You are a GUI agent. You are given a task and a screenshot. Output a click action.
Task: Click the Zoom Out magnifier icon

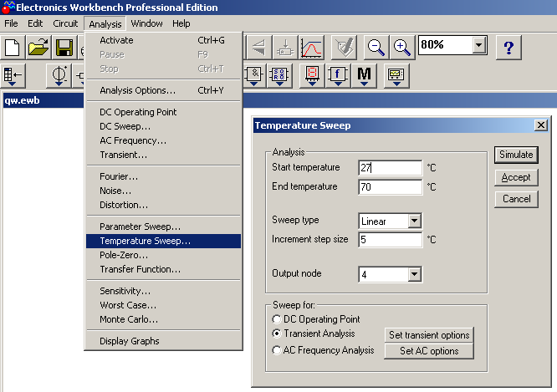point(376,48)
